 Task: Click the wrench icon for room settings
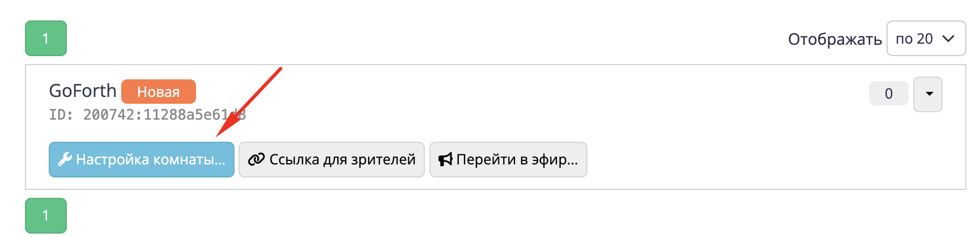(65, 159)
